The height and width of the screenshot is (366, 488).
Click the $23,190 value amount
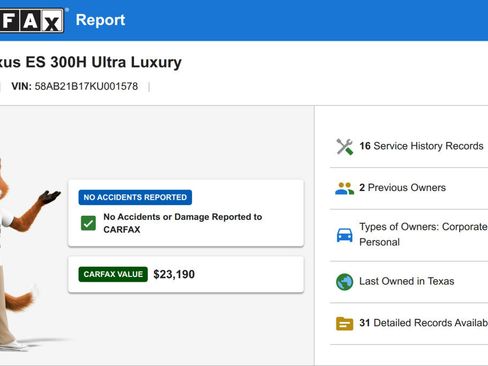click(174, 274)
